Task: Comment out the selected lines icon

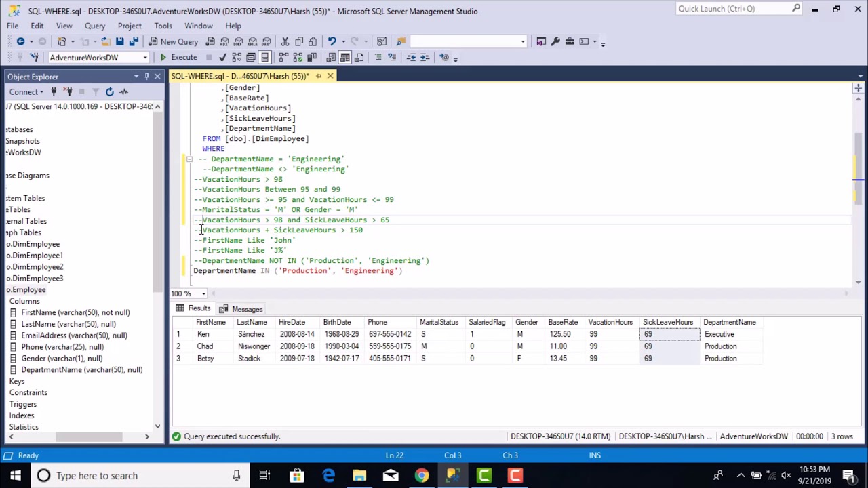Action: point(378,57)
